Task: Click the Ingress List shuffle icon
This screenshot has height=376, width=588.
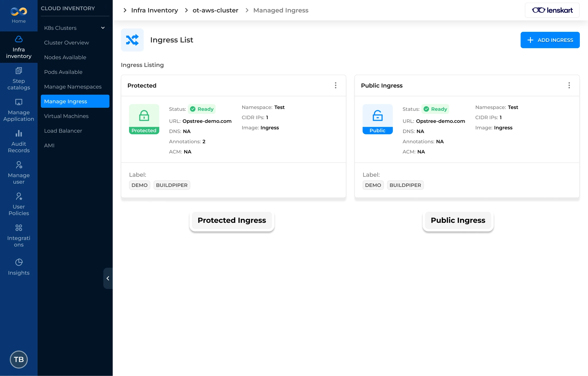Action: pyautogui.click(x=132, y=40)
